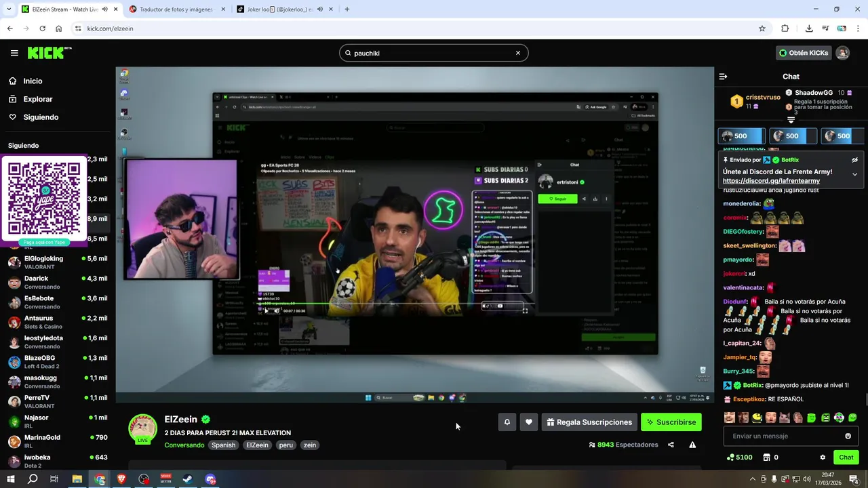Click the green Suscribirse button
Screen dimensions: 868x488
coord(671,422)
